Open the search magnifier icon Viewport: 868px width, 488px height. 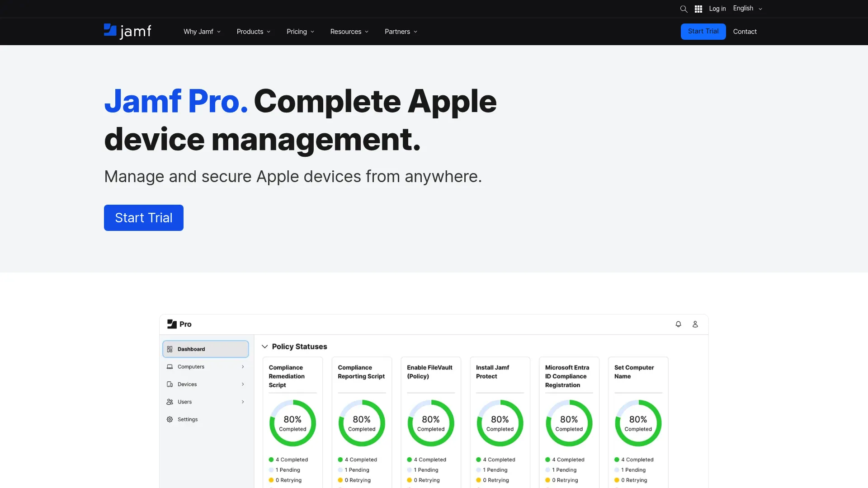(684, 9)
